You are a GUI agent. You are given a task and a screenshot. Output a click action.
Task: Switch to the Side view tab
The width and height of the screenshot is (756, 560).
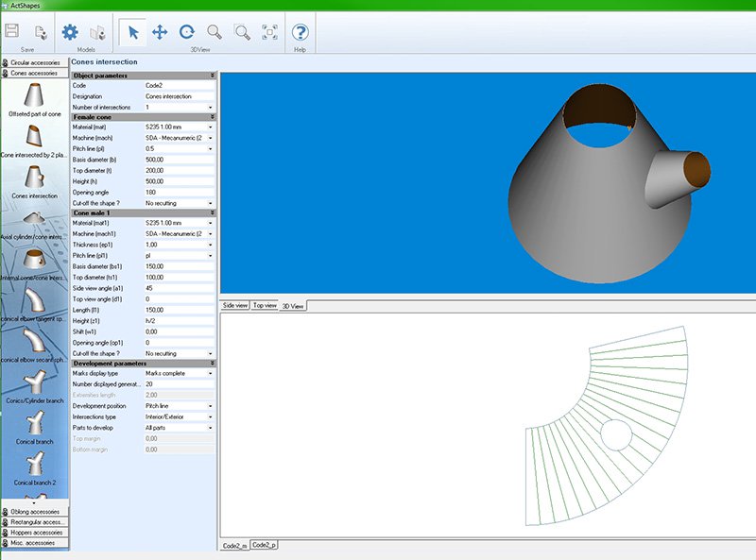tap(234, 306)
